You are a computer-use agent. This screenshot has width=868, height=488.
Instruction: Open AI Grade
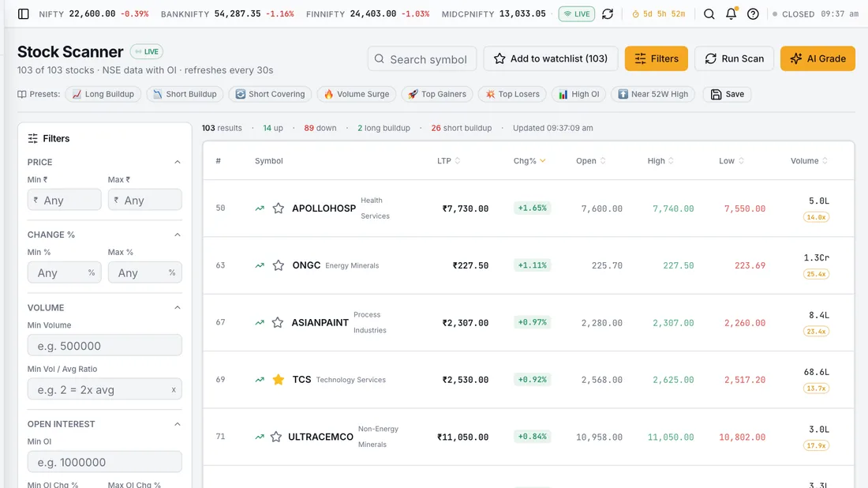[817, 58]
